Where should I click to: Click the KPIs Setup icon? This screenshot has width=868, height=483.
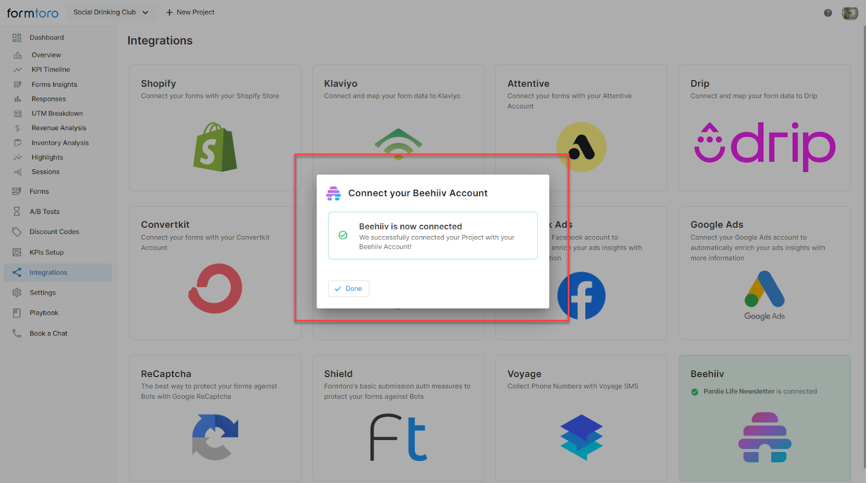(17, 252)
